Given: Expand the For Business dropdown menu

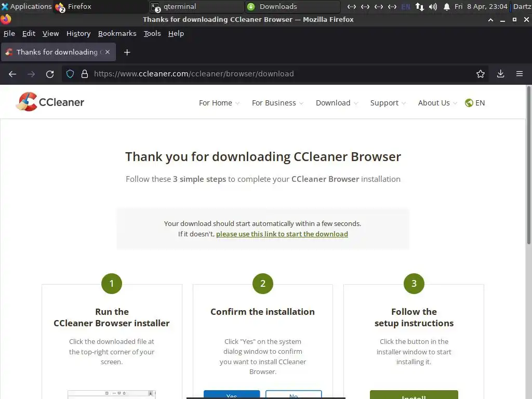Looking at the screenshot, I should (x=277, y=103).
